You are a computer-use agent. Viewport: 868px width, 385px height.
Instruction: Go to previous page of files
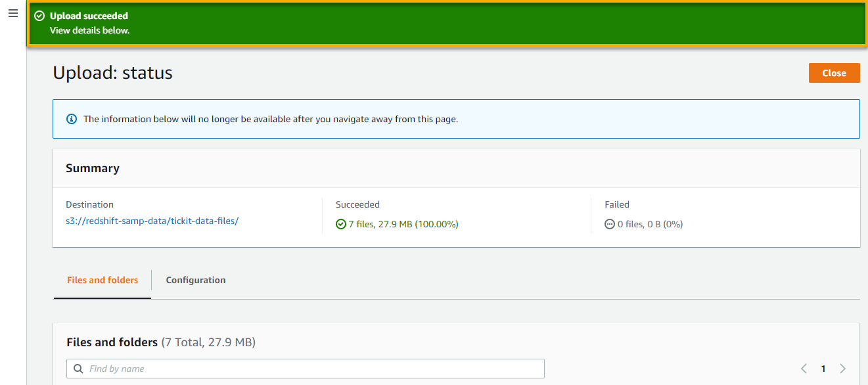point(804,369)
